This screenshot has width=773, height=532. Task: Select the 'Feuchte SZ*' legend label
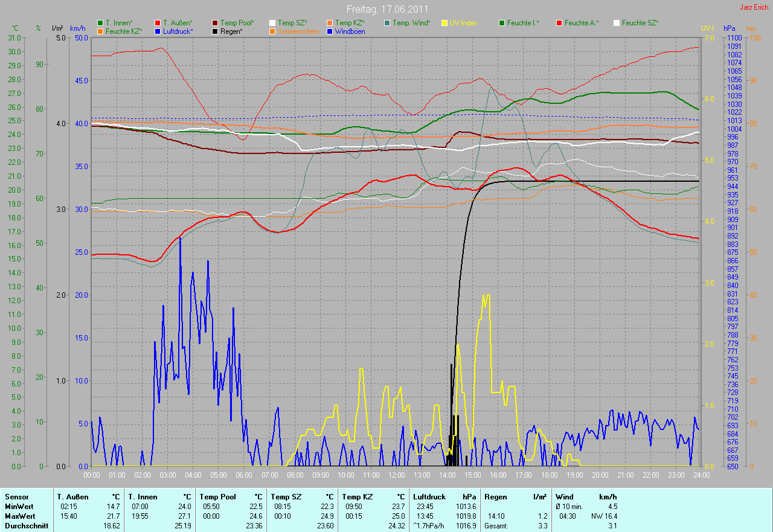[640, 23]
